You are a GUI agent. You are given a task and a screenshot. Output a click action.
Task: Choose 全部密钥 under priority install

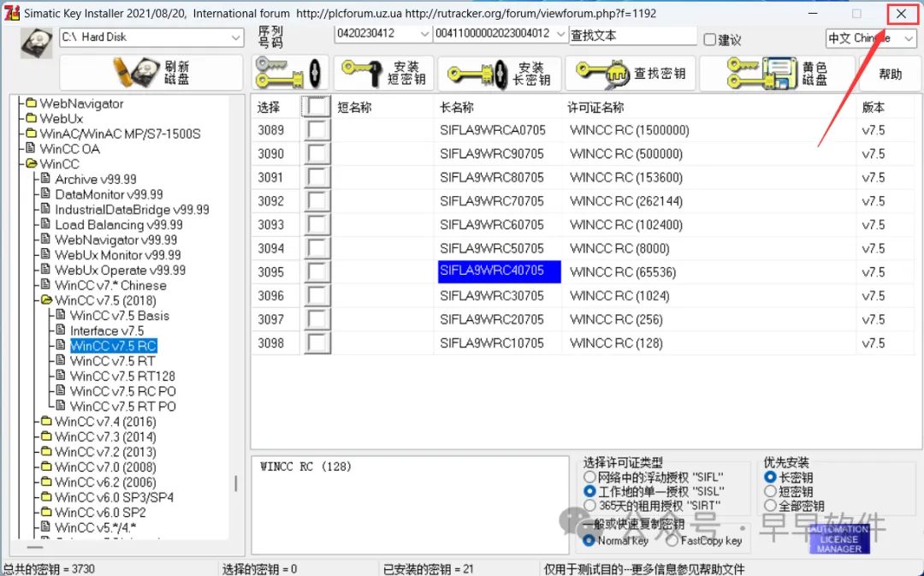click(770, 505)
